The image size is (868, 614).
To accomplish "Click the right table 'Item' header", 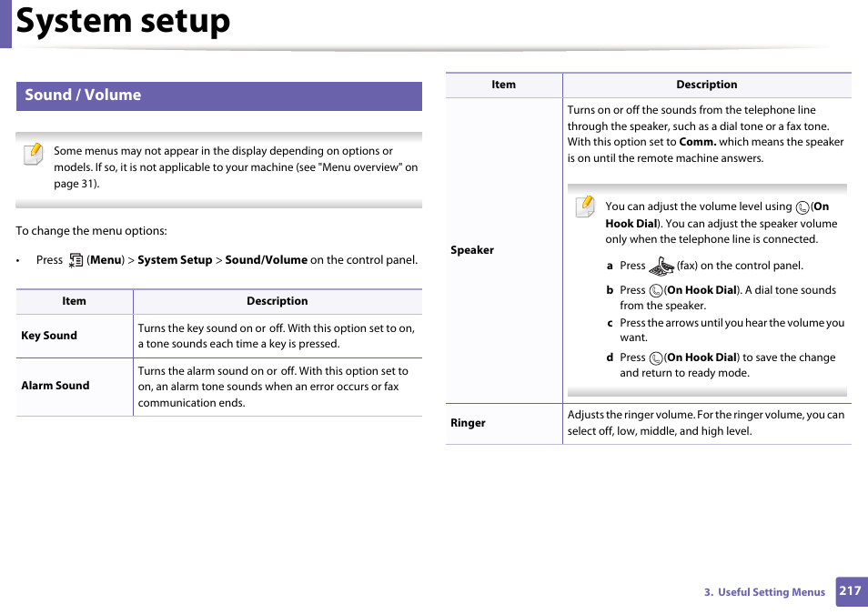I will (x=504, y=85).
